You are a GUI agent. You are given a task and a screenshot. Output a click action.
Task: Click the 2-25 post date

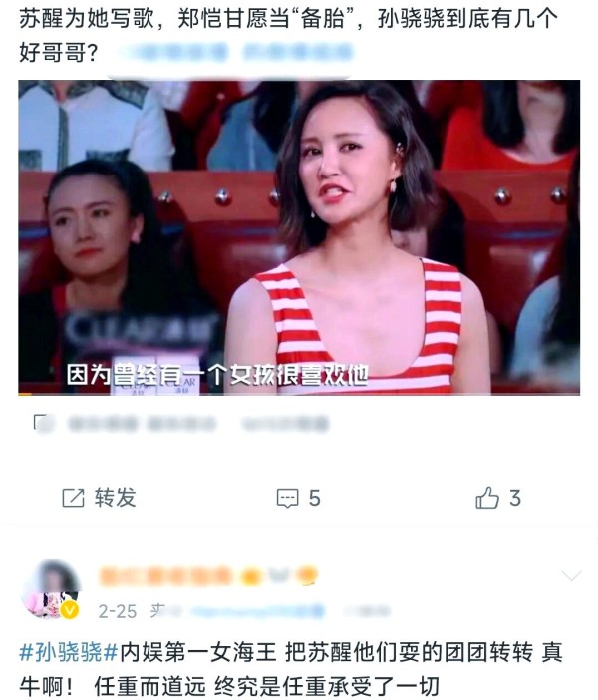tap(117, 611)
